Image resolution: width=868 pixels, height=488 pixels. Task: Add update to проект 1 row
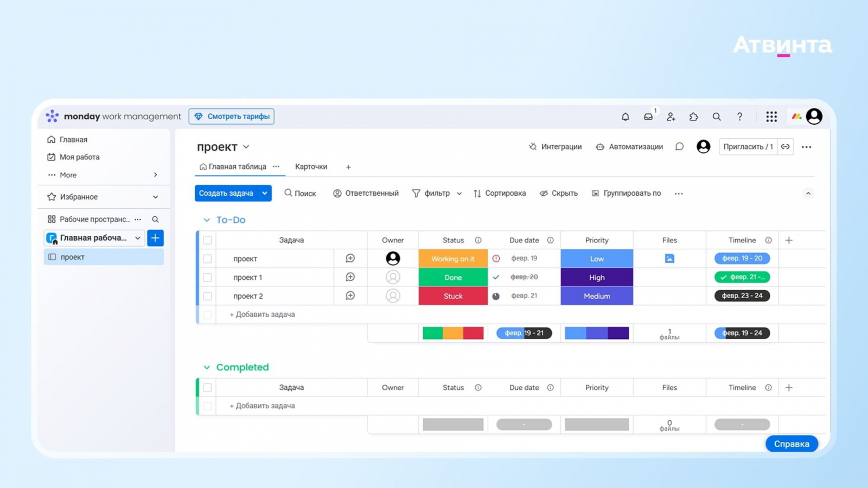click(350, 277)
